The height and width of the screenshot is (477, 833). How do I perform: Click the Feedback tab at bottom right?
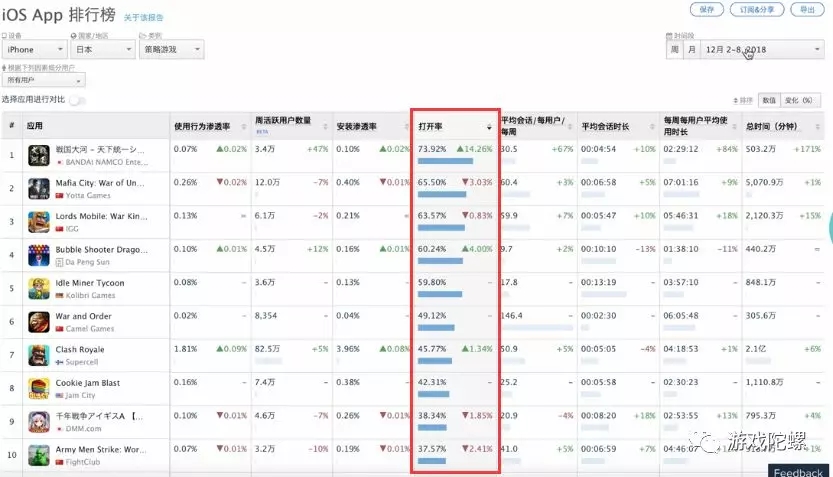798,471
